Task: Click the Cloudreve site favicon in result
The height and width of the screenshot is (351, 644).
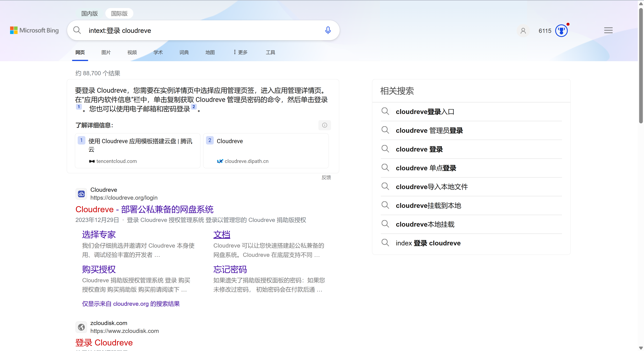Action: click(x=81, y=194)
